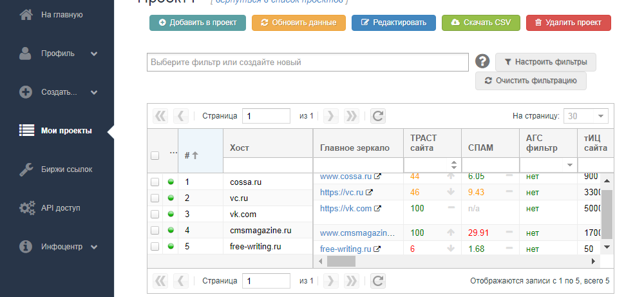Click the green status dot for cossa.ru
The width and height of the screenshot is (644, 297).
171,182
